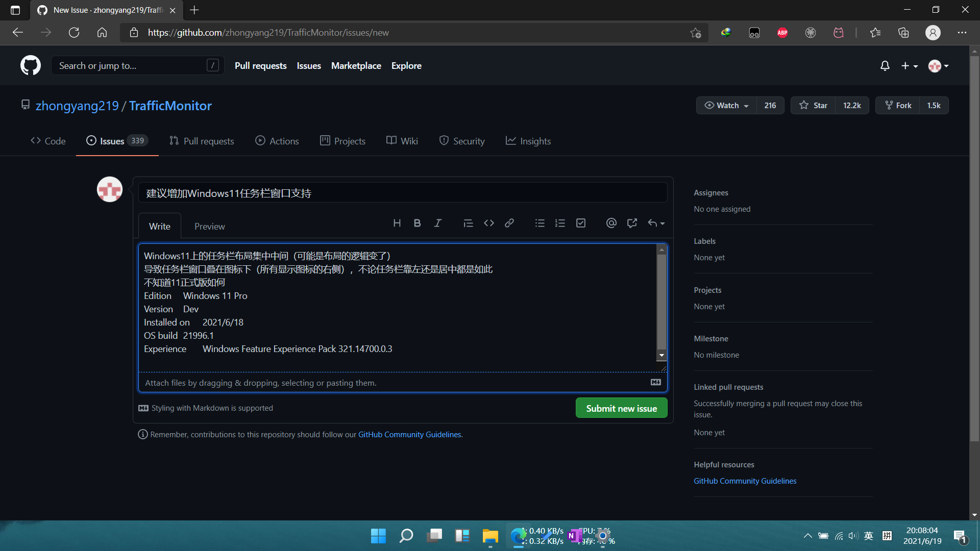Open Explore in the top navigation
The width and height of the screenshot is (980, 551).
pyautogui.click(x=406, y=65)
